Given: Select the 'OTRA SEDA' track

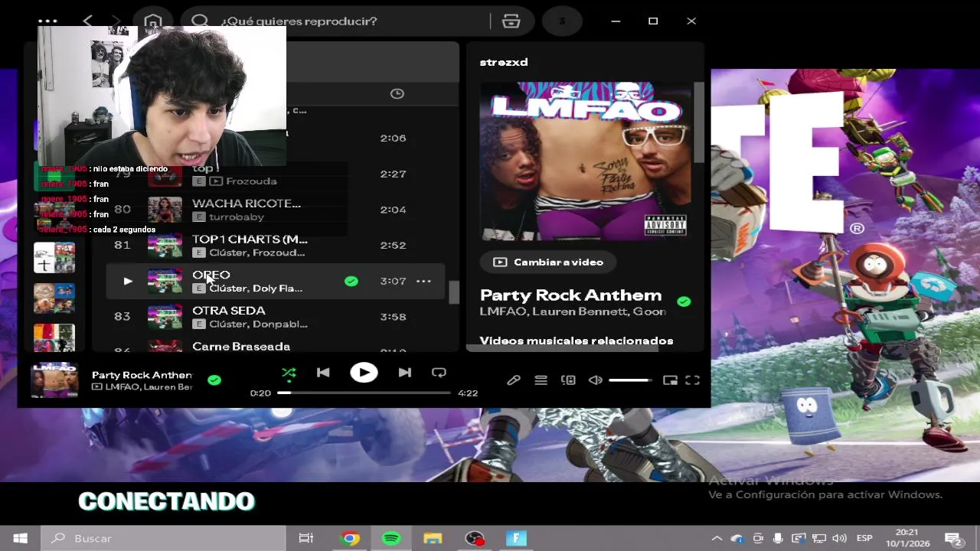Looking at the screenshot, I should (x=229, y=310).
